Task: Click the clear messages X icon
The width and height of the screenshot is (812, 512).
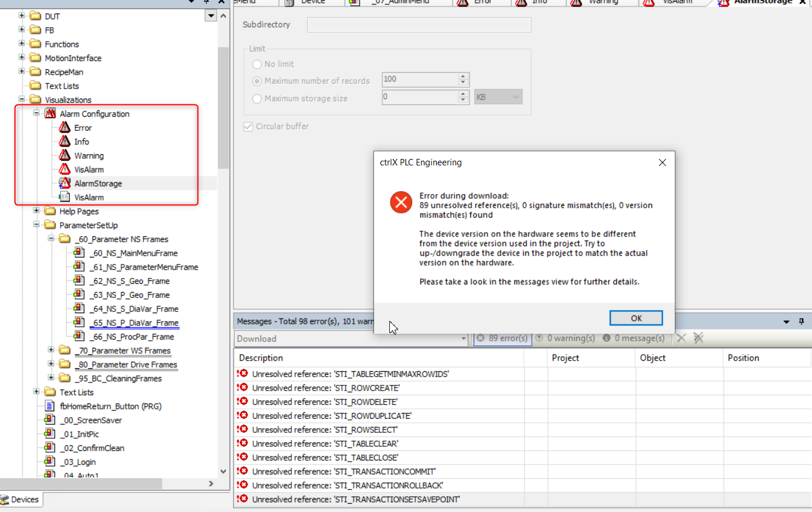Action: pyautogui.click(x=681, y=338)
